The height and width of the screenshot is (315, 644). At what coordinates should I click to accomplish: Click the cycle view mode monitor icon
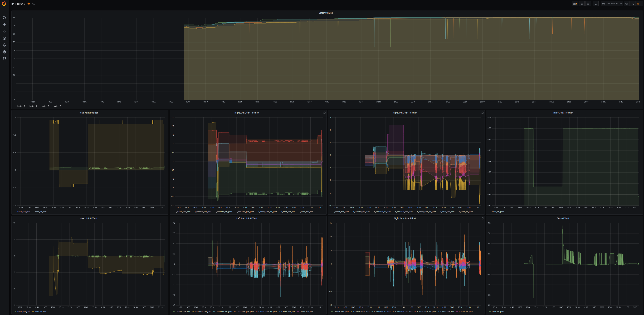[596, 4]
